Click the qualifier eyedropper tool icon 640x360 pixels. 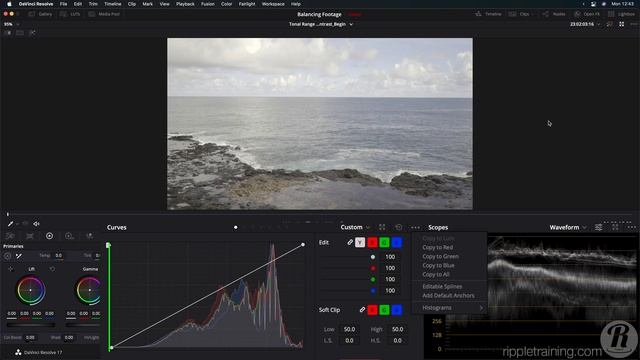(10, 224)
